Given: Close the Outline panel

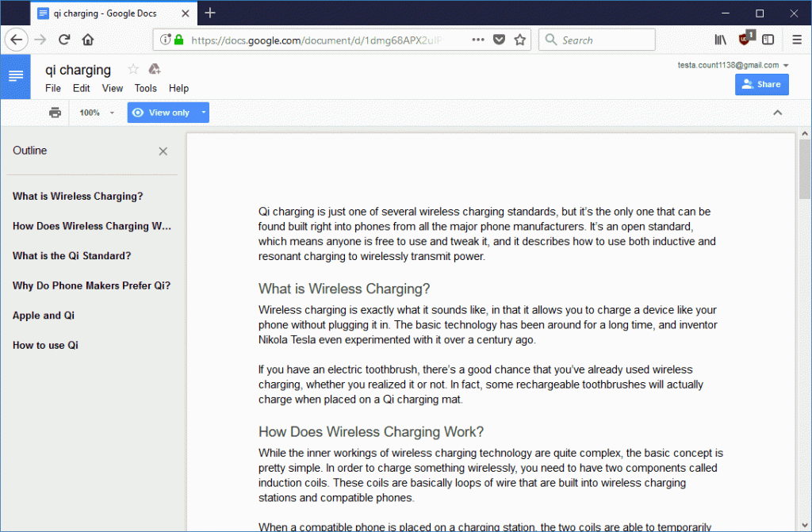Looking at the screenshot, I should [x=163, y=151].
